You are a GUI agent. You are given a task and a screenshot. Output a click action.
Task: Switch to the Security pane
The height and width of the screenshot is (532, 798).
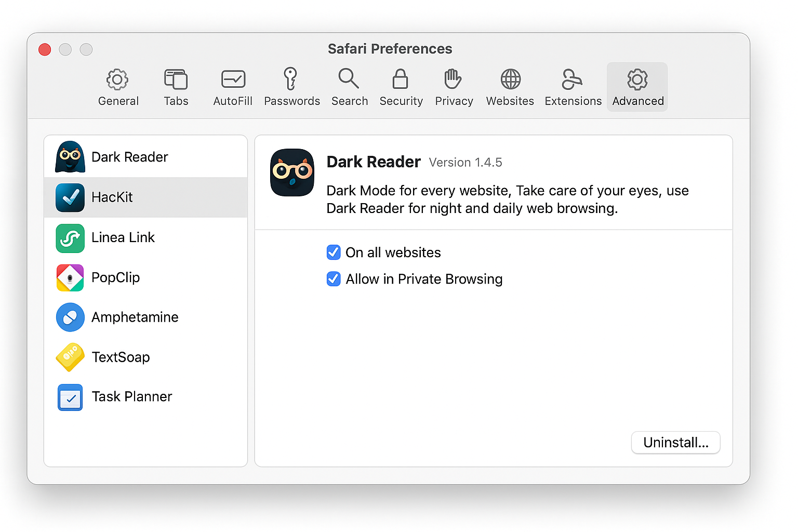pos(401,87)
